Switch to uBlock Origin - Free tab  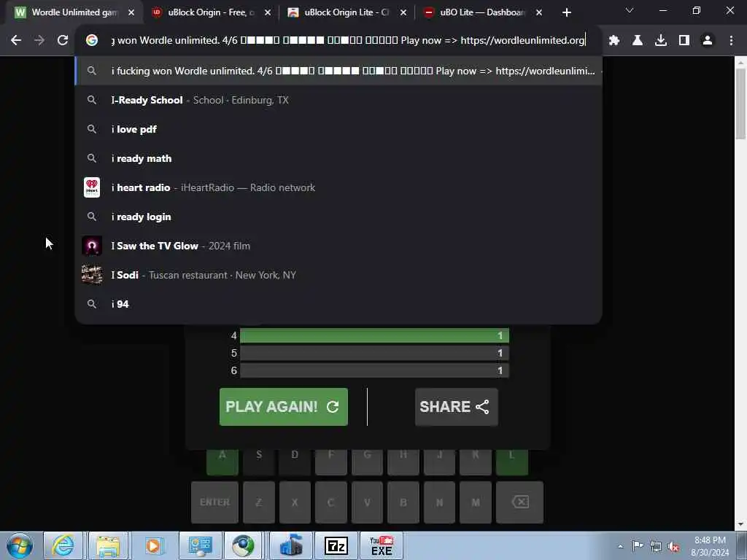click(x=211, y=12)
